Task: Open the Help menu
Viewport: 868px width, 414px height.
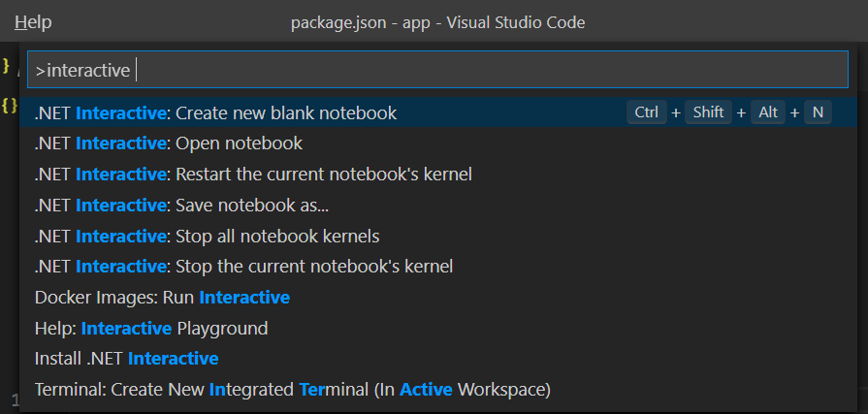Action: (x=33, y=21)
